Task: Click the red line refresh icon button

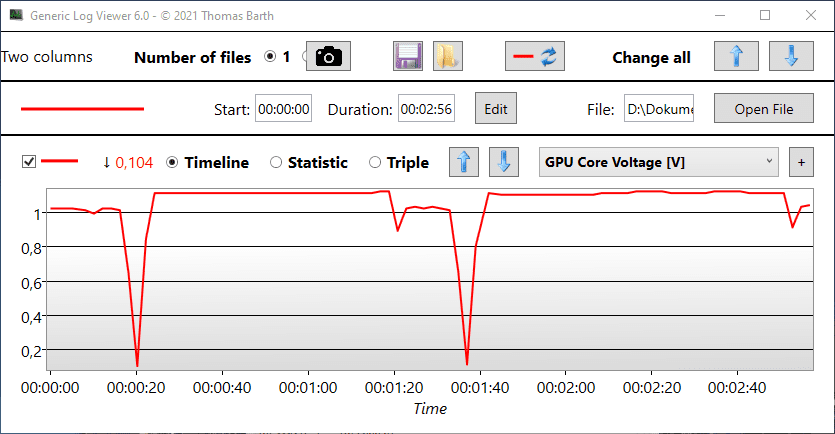Action: point(535,56)
